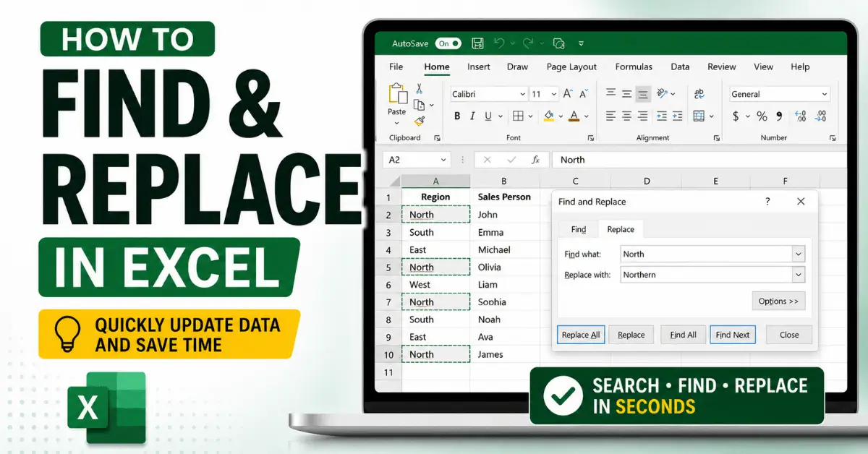
Task: Click the Replace button
Action: [x=631, y=335]
